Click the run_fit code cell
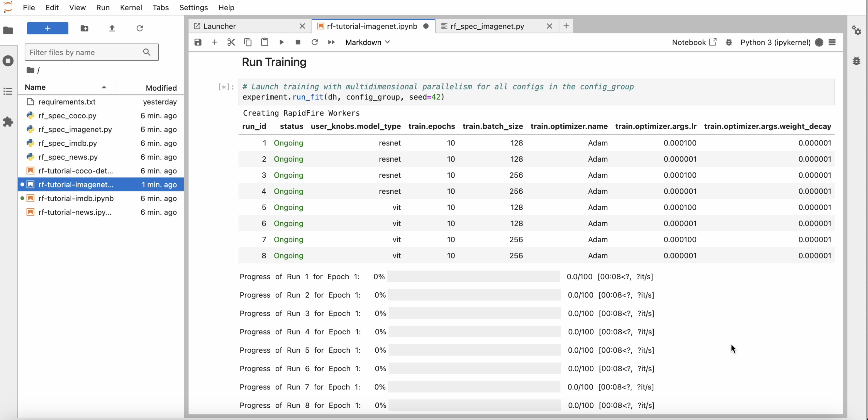This screenshot has width=868, height=420. tap(536, 92)
